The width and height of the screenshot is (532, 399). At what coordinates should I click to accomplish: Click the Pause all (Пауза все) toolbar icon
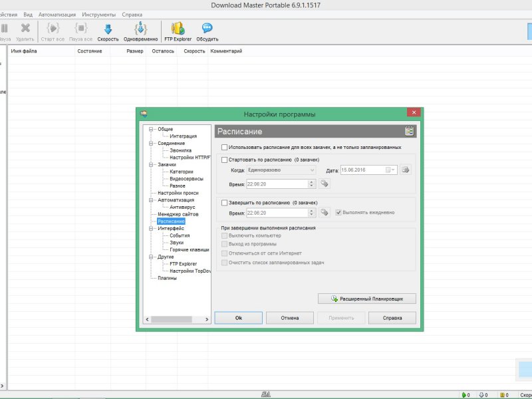(80, 28)
